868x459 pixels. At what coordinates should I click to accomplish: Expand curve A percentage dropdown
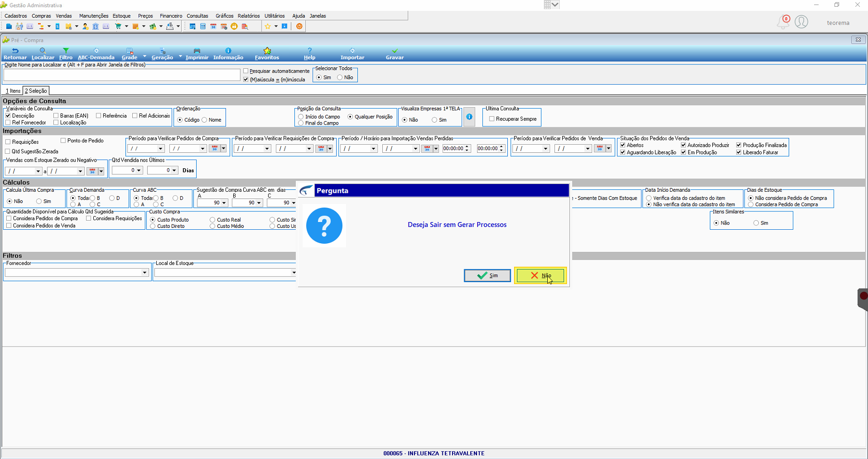click(x=224, y=203)
